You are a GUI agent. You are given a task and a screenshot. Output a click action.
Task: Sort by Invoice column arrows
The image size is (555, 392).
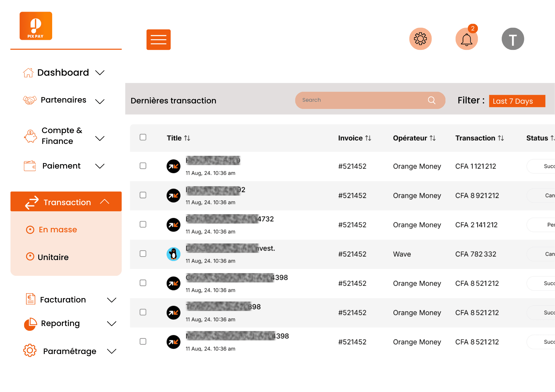pyautogui.click(x=368, y=138)
